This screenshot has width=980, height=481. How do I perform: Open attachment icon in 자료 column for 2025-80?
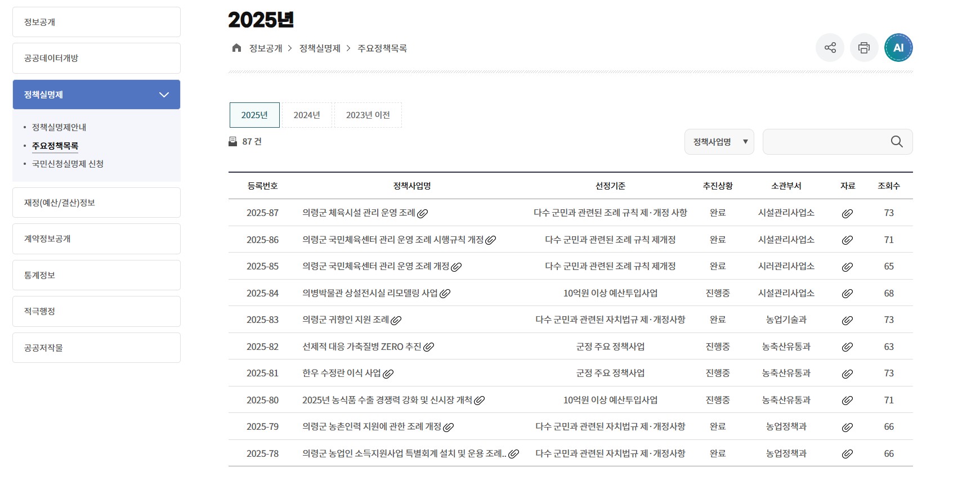click(847, 401)
